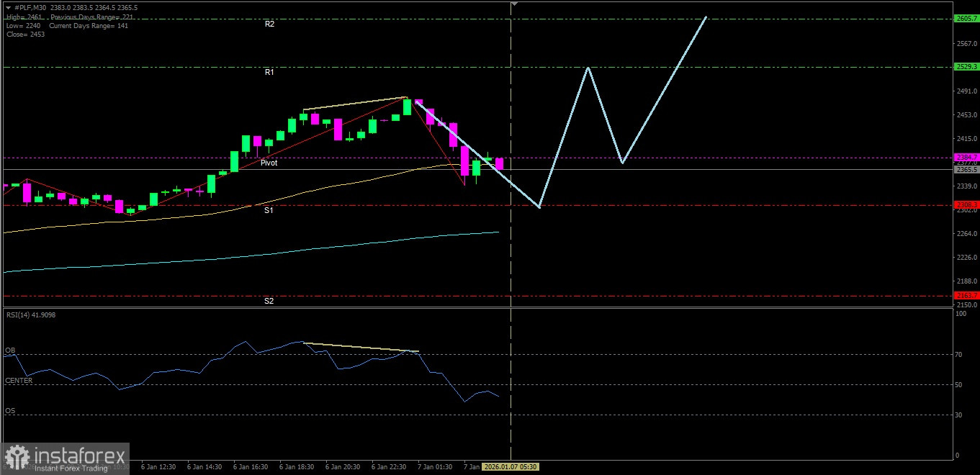Click the CENTER label on RSI panel

click(x=19, y=381)
